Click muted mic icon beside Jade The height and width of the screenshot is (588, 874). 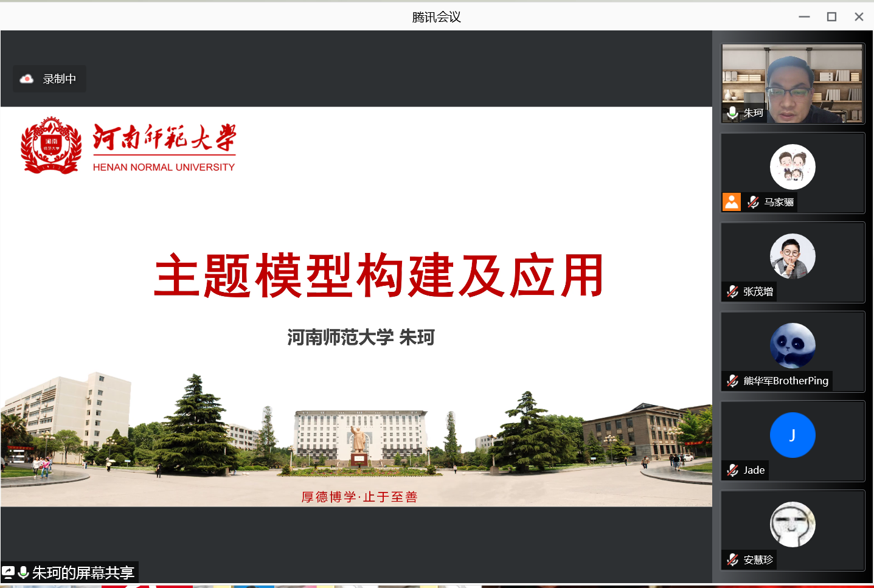[x=732, y=470]
